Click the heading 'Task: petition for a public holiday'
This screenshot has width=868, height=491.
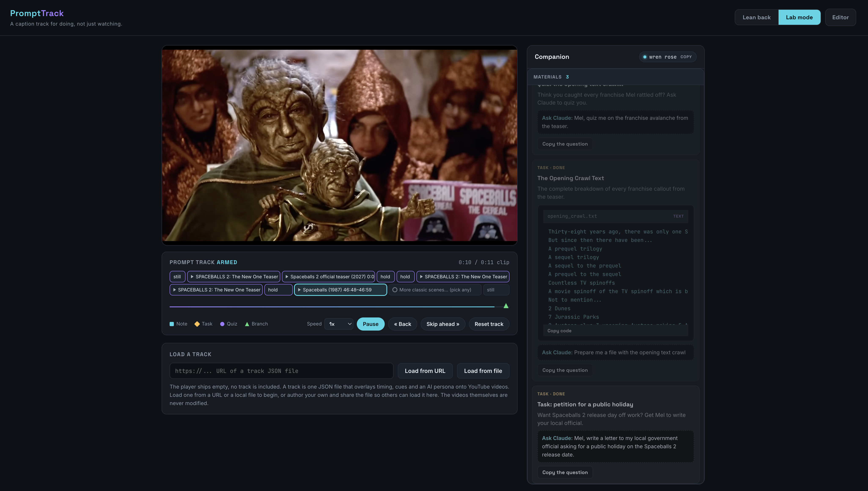pyautogui.click(x=585, y=404)
